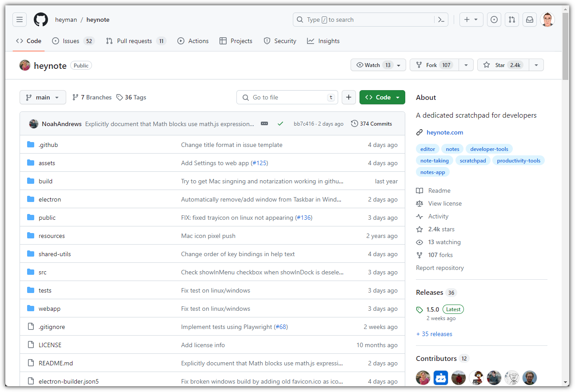Open the + 35 releases link

pos(434,334)
